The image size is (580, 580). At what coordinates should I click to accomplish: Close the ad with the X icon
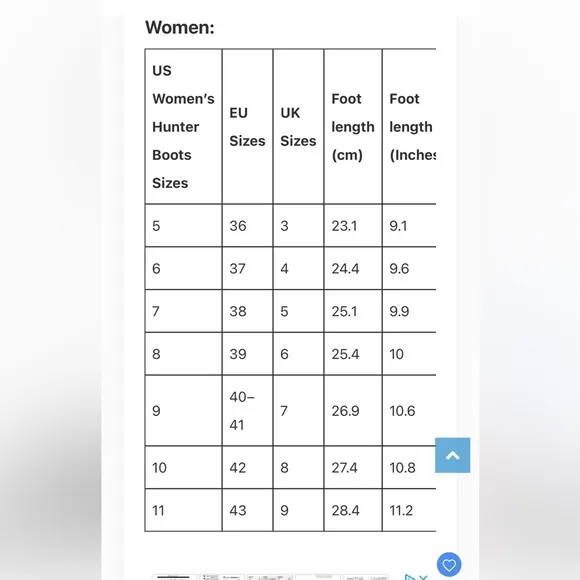tap(424, 577)
